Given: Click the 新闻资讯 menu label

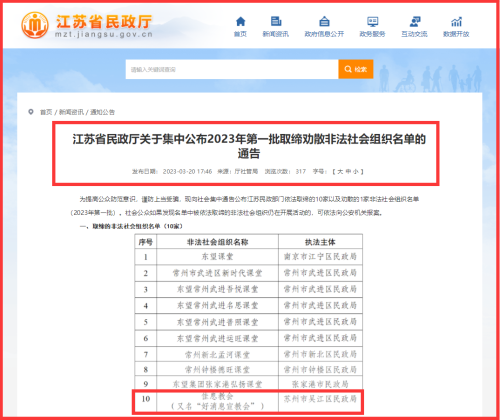Looking at the screenshot, I should [x=276, y=34].
